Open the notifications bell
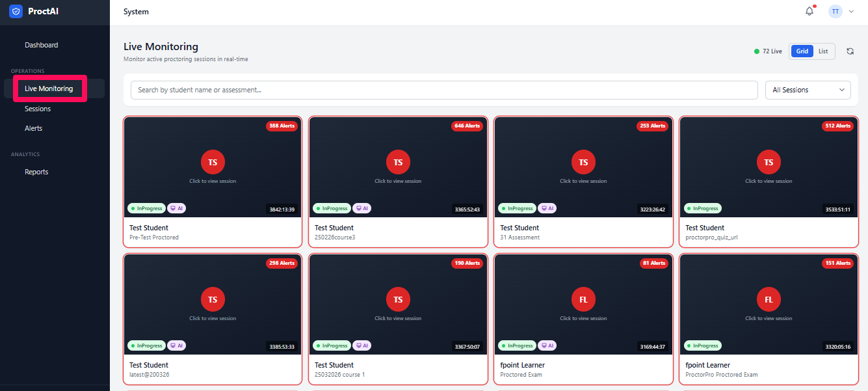Screen dimensions: 868x391 [809, 11]
